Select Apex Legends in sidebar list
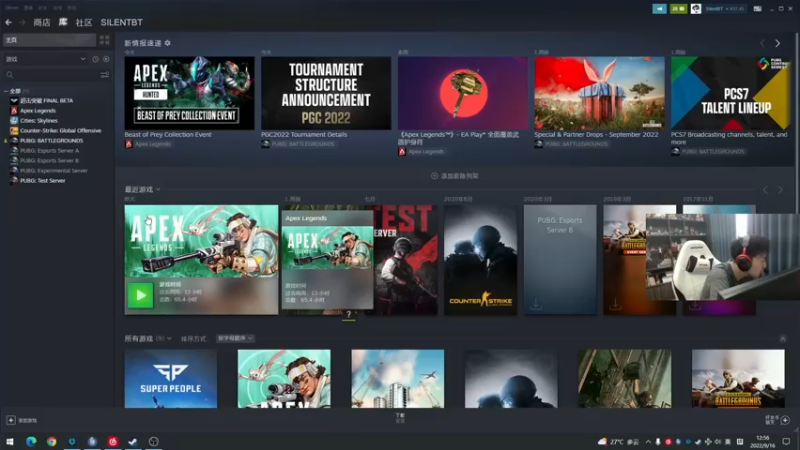 coord(38,111)
